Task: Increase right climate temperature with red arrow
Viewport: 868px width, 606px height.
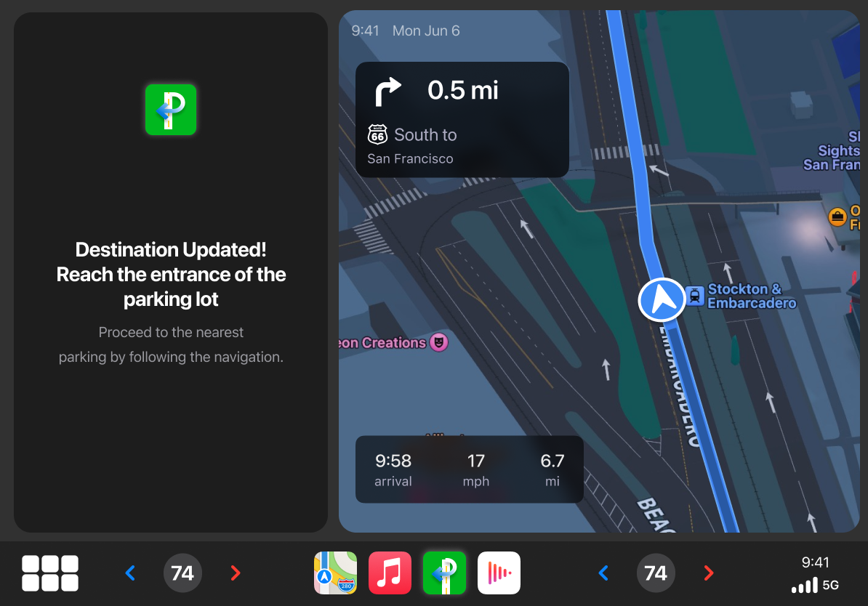Action: pos(709,573)
